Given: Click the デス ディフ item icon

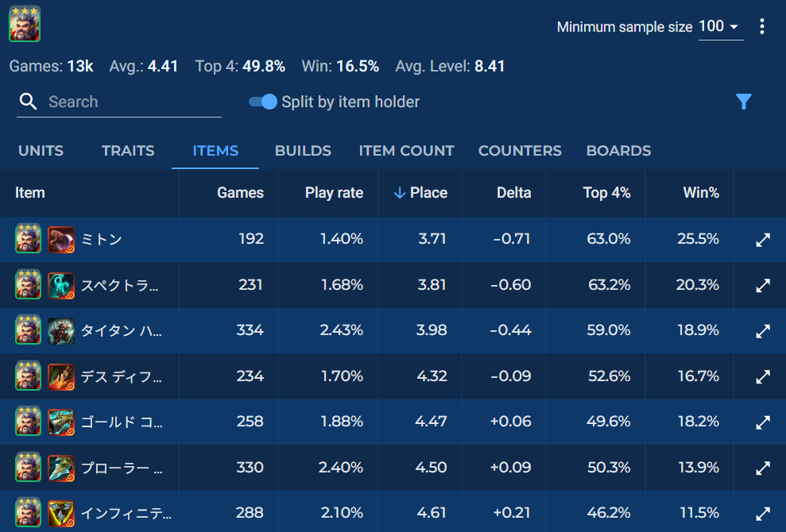Looking at the screenshot, I should 61,376.
